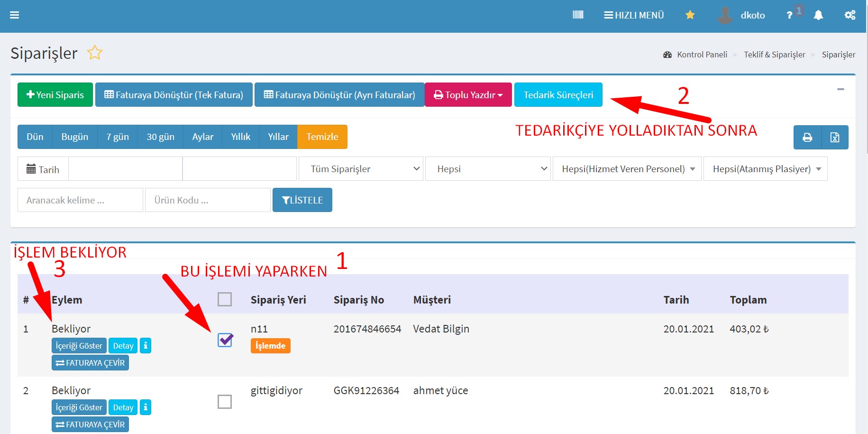The image size is (868, 434).
Task: Click the yellow favorites star in header
Action: pyautogui.click(x=690, y=15)
